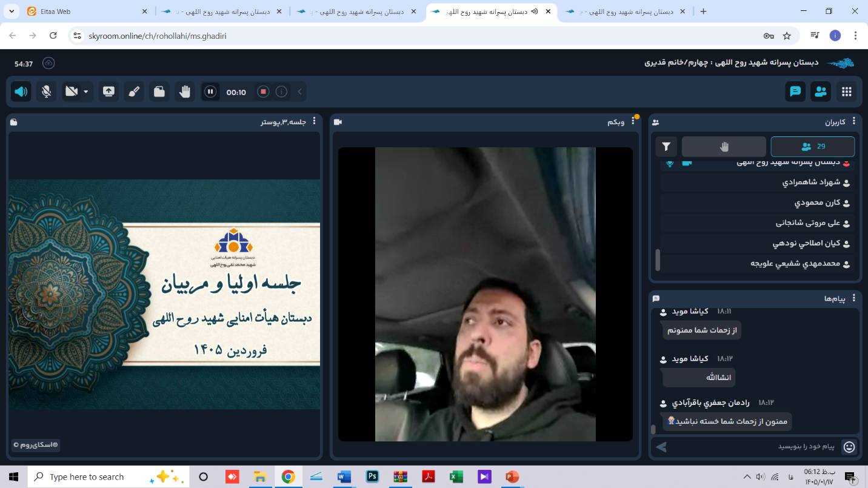
Task: View site information icon
Action: (77, 36)
